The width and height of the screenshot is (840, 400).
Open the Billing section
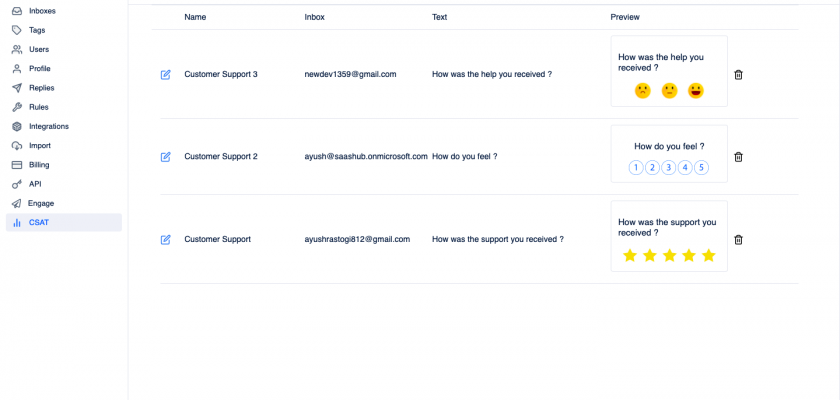(x=39, y=164)
